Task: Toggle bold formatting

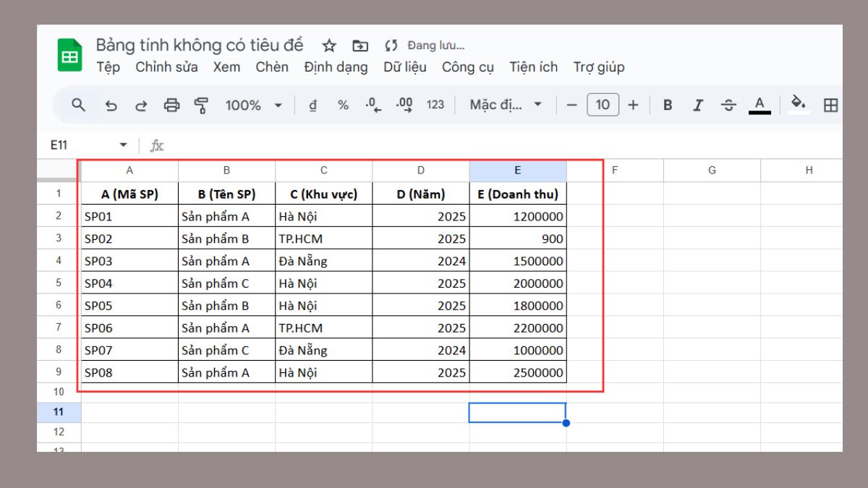Action: (667, 105)
